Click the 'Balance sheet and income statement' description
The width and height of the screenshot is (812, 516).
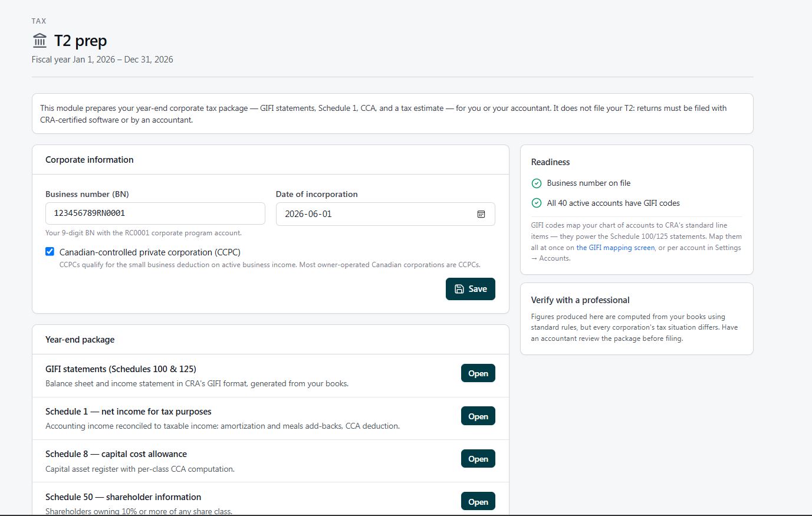(197, 384)
